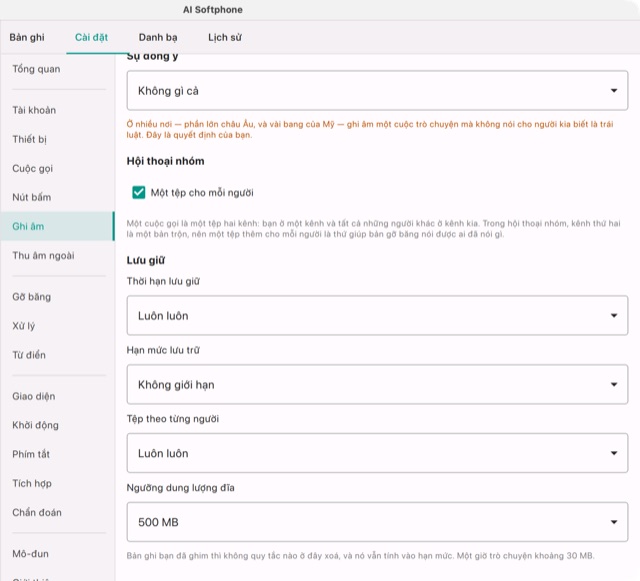The height and width of the screenshot is (581, 640).
Task: Open the Ngưỡng dung lượng đĩa dropdown
Action: pos(377,522)
